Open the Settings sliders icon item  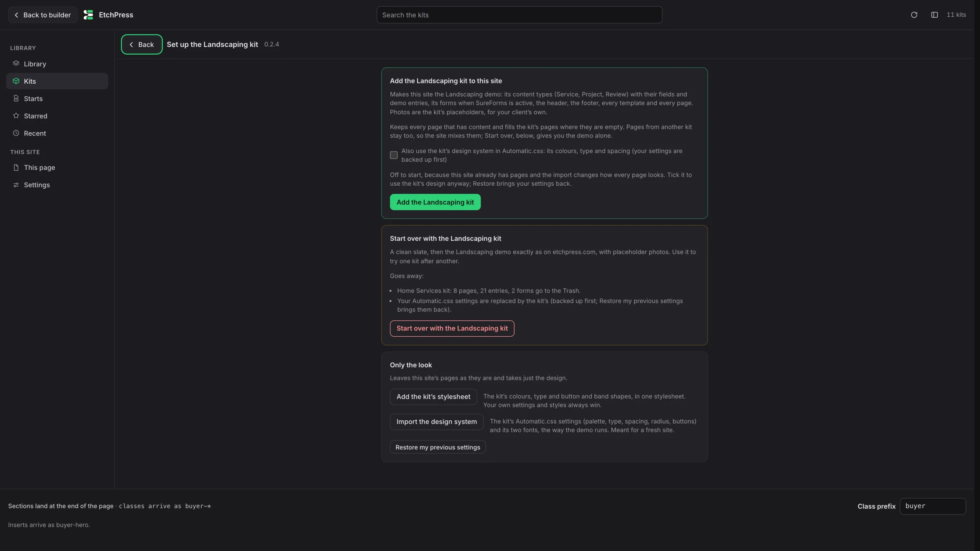point(16,185)
